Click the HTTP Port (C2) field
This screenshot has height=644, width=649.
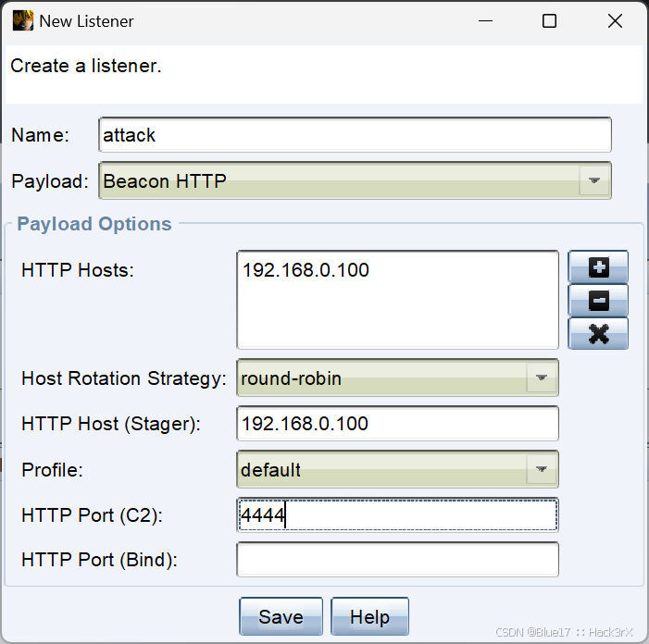(x=397, y=515)
